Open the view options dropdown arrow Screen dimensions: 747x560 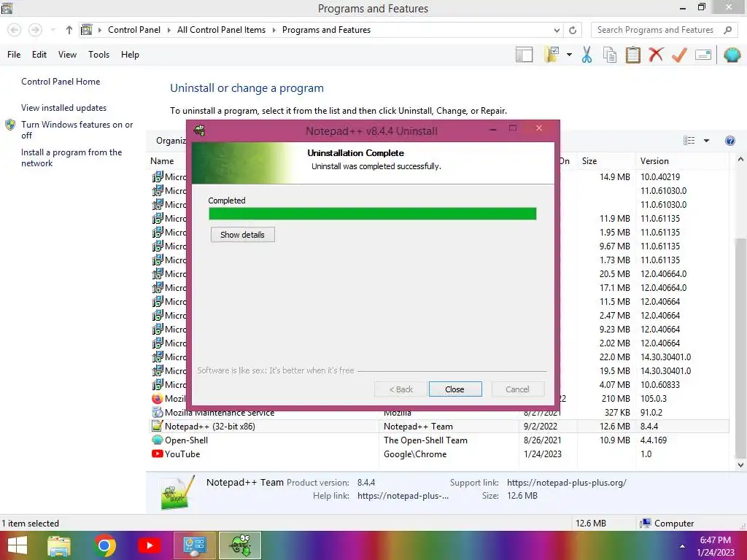tap(706, 141)
